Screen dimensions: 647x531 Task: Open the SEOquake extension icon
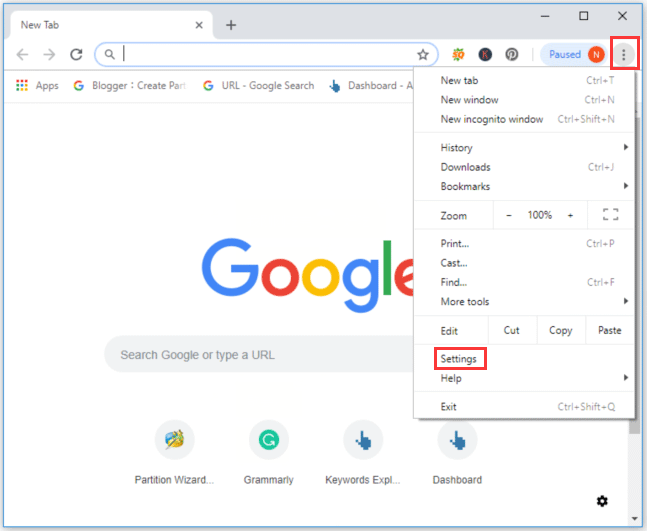click(458, 54)
